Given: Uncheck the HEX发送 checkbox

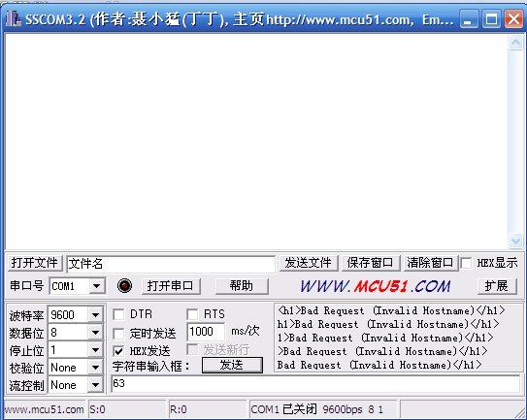Looking at the screenshot, I should pos(118,351).
